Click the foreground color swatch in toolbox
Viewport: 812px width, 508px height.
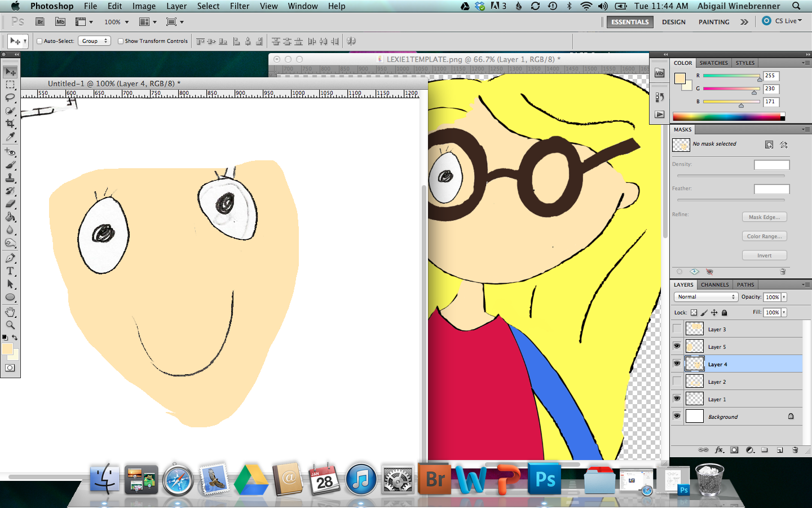7,349
